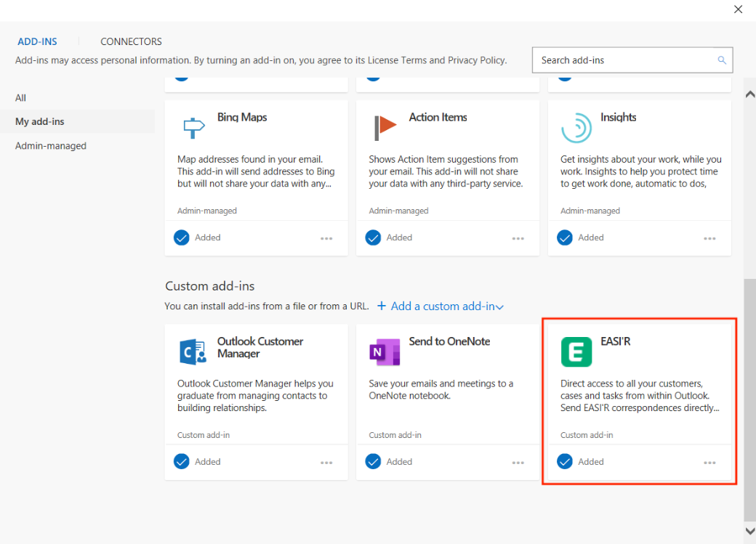Open more options for Bing Maps
The height and width of the screenshot is (544, 756).
click(326, 238)
